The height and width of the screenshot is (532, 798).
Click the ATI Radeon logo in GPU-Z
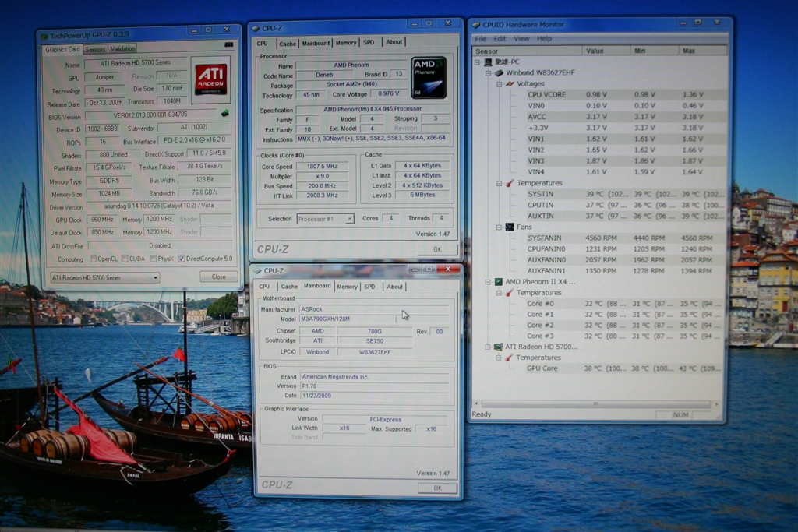click(x=210, y=79)
